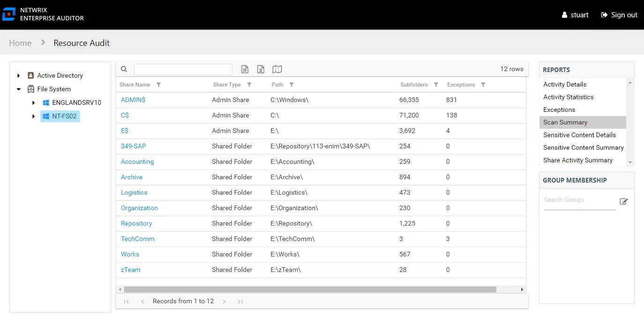The height and width of the screenshot is (315, 644).
Task: Open the 349-SAP share link
Action: (133, 146)
